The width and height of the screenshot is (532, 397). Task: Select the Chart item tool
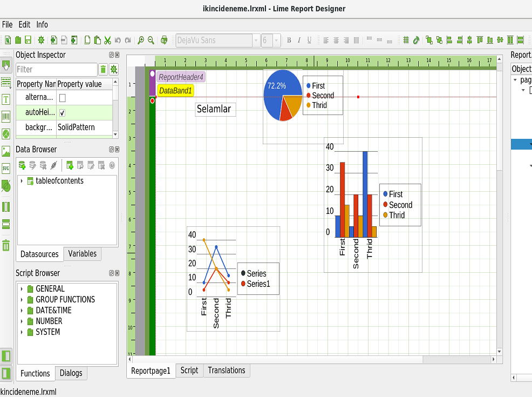click(5, 134)
